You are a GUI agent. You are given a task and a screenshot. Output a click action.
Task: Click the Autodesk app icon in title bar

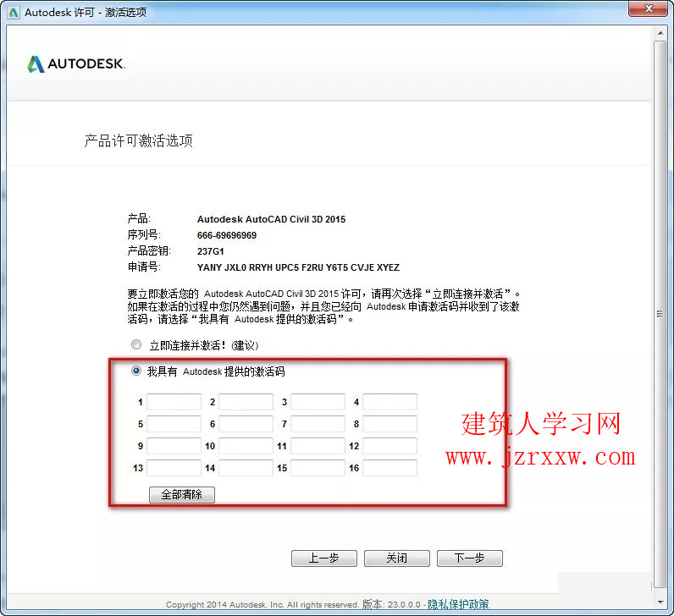click(x=14, y=13)
